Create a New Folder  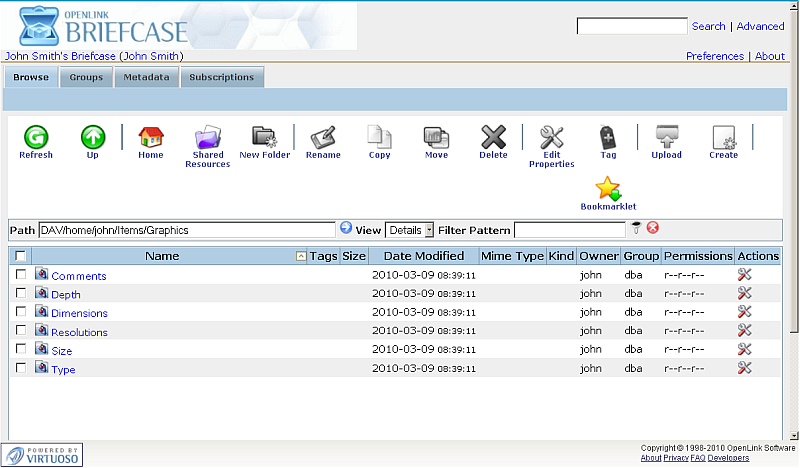click(264, 137)
